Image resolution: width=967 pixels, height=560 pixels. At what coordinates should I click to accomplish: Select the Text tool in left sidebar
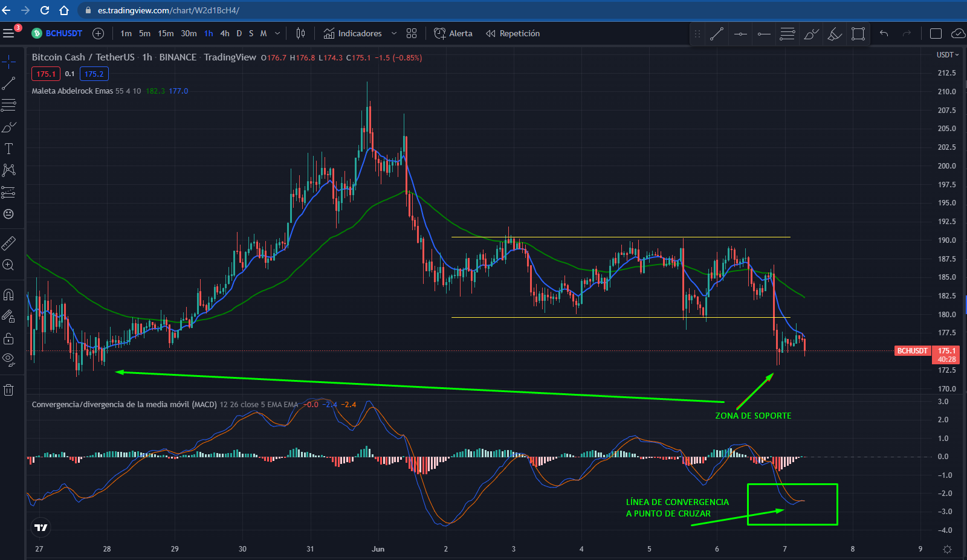tap(8, 149)
